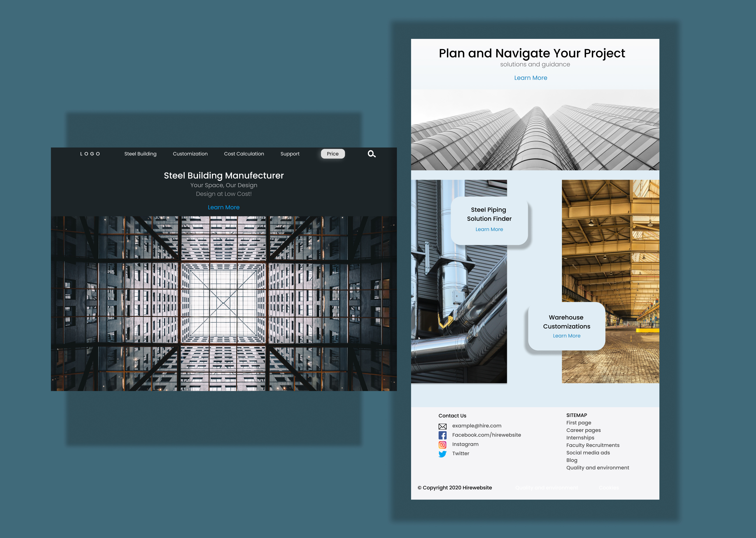The width and height of the screenshot is (756, 538).
Task: Open Quality and environment in sitemap list
Action: 598,468
